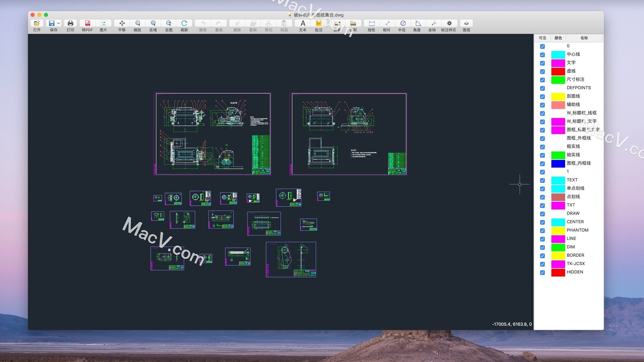Select the DEFPOINTS layer name

pyautogui.click(x=579, y=88)
